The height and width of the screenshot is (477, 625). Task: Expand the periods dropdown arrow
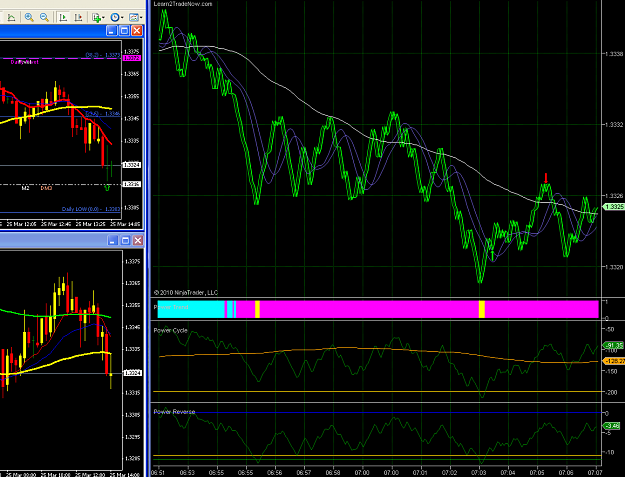122,18
